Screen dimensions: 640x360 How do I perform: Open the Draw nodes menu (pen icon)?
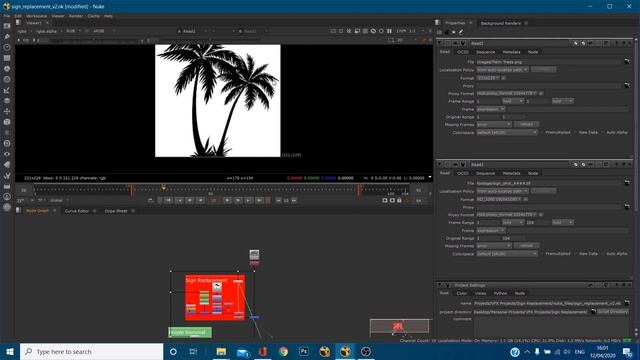(7, 37)
